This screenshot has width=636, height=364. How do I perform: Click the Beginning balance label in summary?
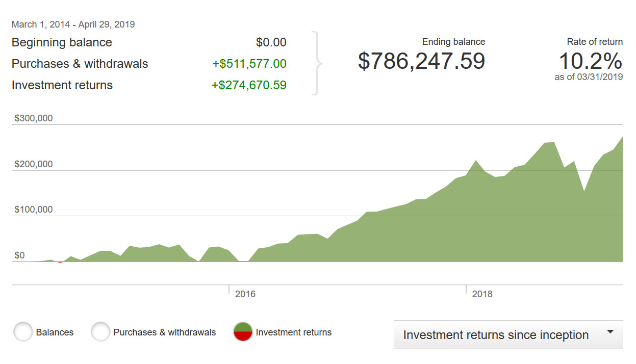click(62, 42)
